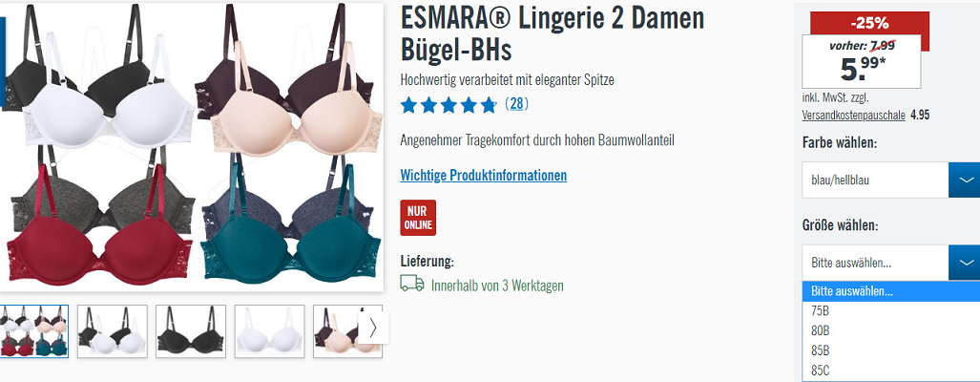Select the white bra thumbnail
Image resolution: width=980 pixels, height=382 pixels.
point(269,331)
